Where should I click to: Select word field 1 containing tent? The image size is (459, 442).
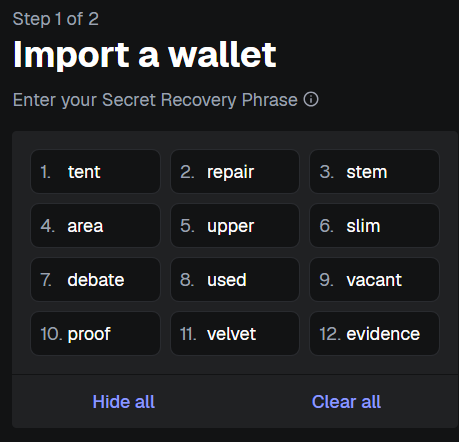(x=95, y=172)
